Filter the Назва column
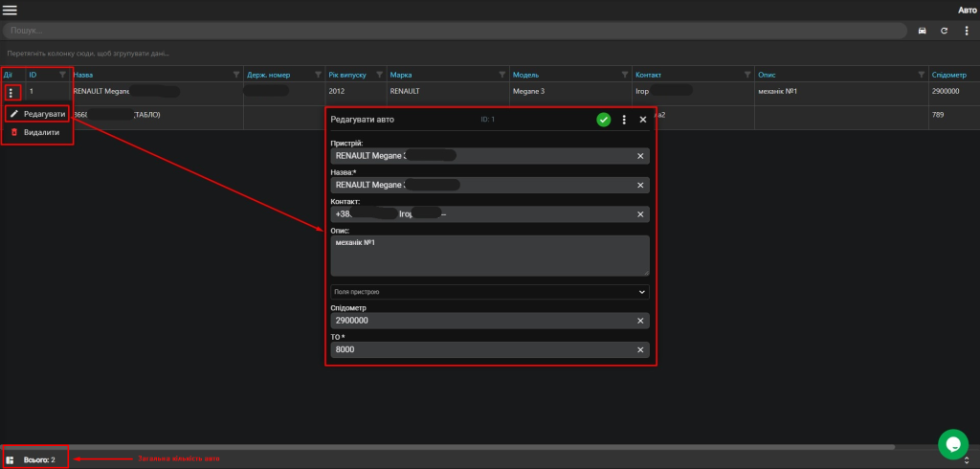The height and width of the screenshot is (469, 980). 236,75
